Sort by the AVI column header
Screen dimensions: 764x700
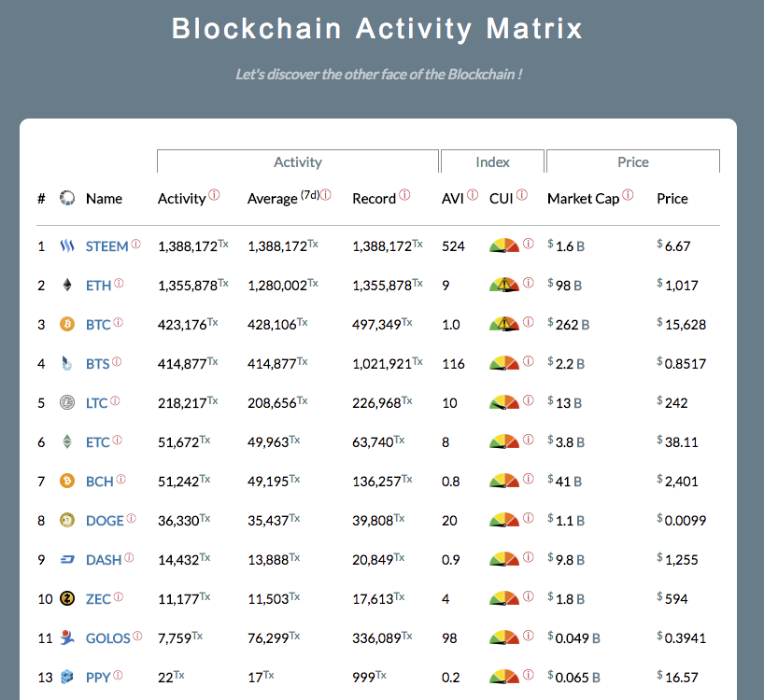(x=453, y=199)
